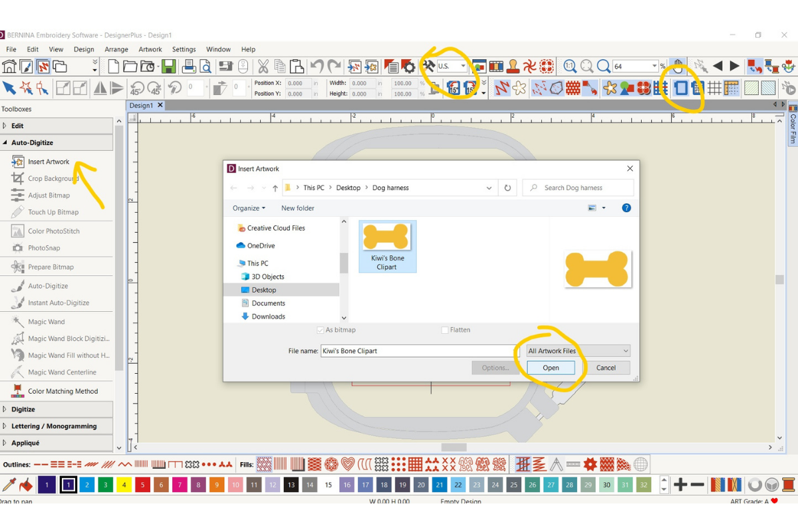
Task: Click the Show Hoop icon
Action: pos(680,88)
